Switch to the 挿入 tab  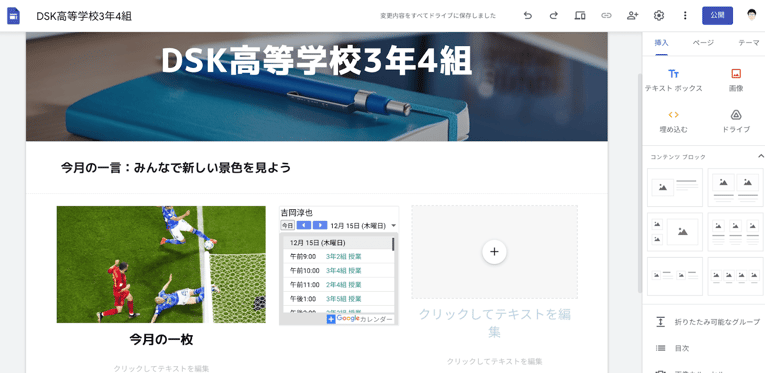pyautogui.click(x=662, y=43)
